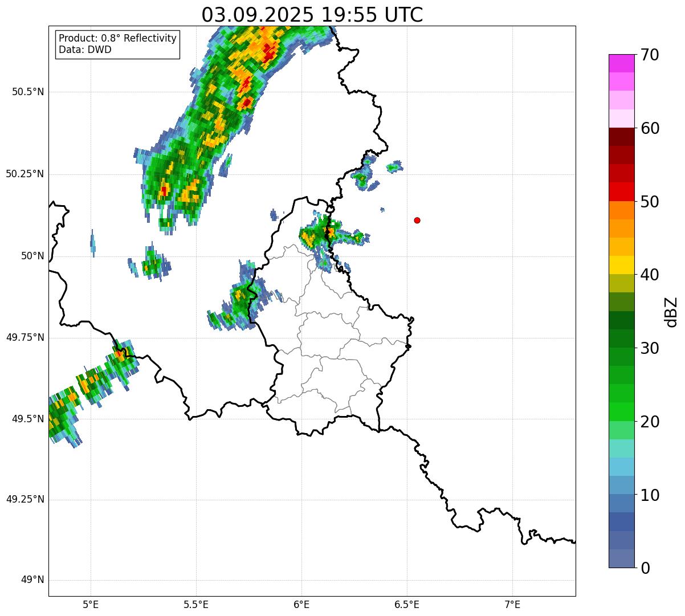The width and height of the screenshot is (685, 616).
Task: Click the 6°E longitude label
Action: [x=301, y=605]
